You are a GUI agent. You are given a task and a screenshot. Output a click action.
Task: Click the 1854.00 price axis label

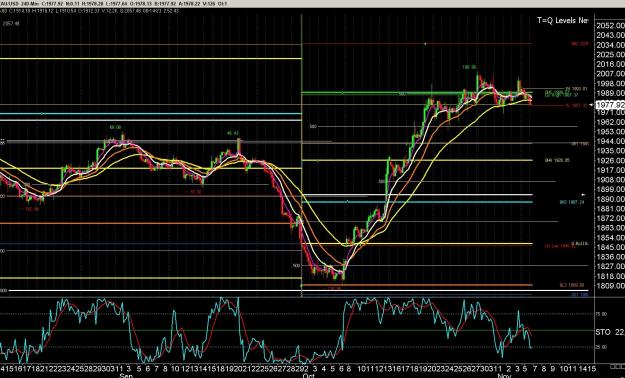point(611,238)
